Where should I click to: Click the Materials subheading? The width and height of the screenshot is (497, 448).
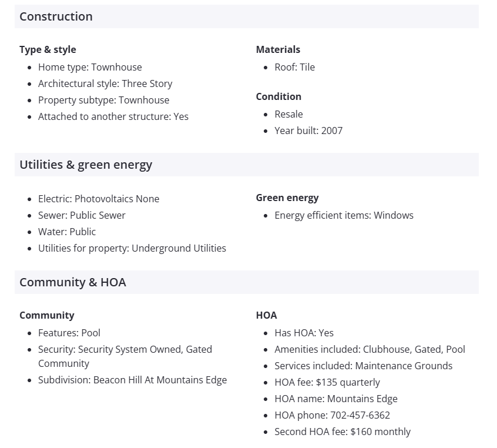[278, 49]
